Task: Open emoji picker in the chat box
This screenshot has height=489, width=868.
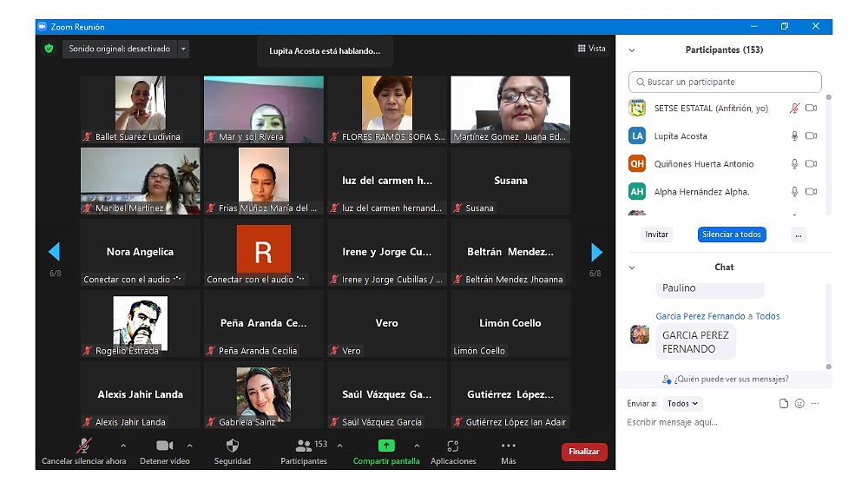Action: point(799,404)
